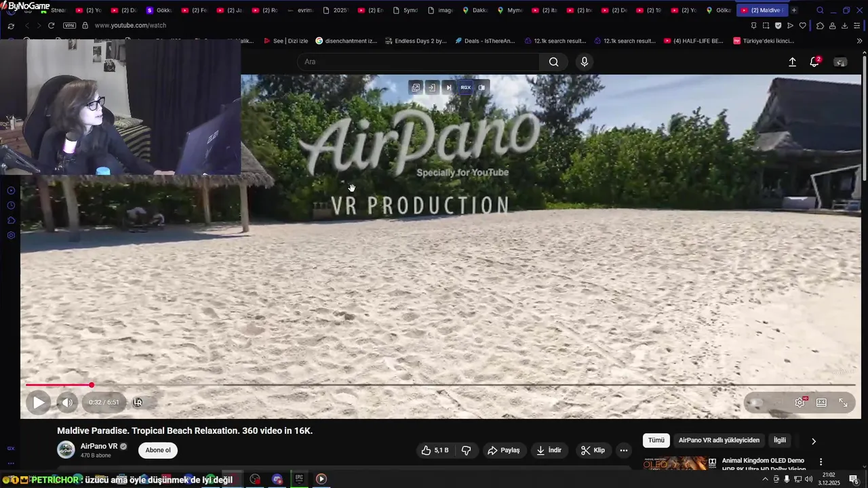Open 'See | Dizi izle' bookmark
The height and width of the screenshot is (488, 868).
[285, 41]
